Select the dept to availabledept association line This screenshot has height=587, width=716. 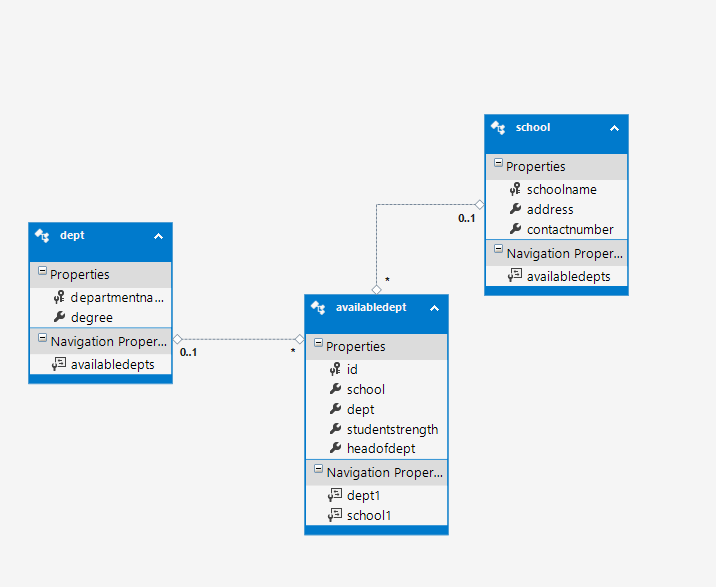(x=238, y=339)
